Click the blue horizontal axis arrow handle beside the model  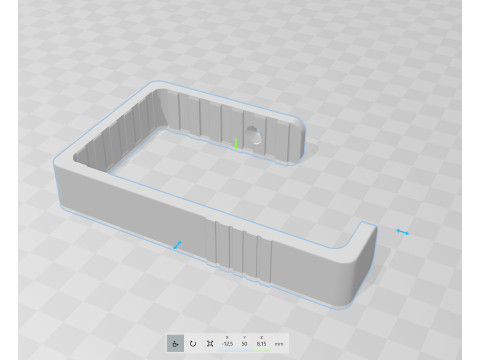(x=403, y=232)
